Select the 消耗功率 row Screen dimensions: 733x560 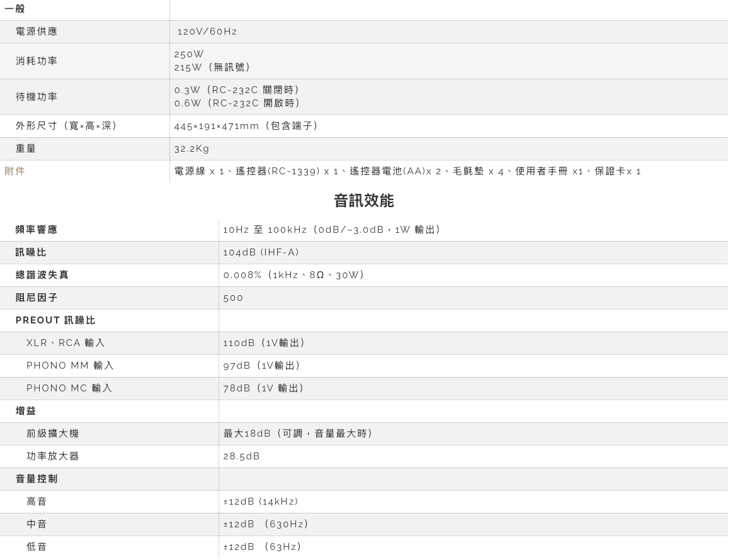[x=36, y=60]
